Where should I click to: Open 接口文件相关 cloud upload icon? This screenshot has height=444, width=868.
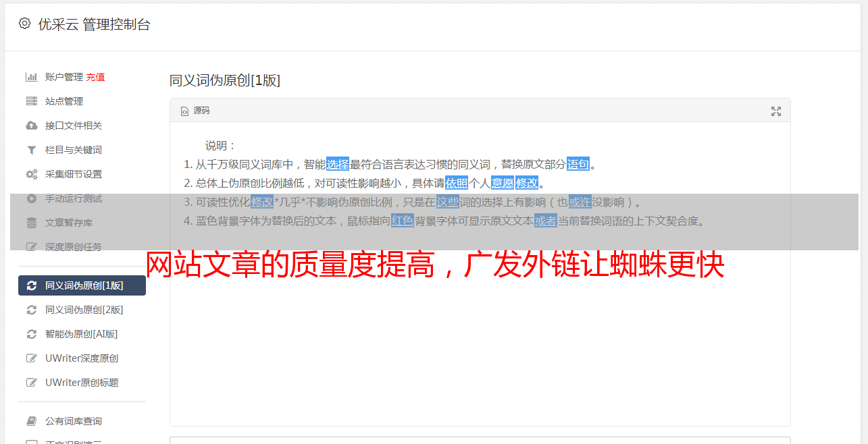tap(31, 126)
